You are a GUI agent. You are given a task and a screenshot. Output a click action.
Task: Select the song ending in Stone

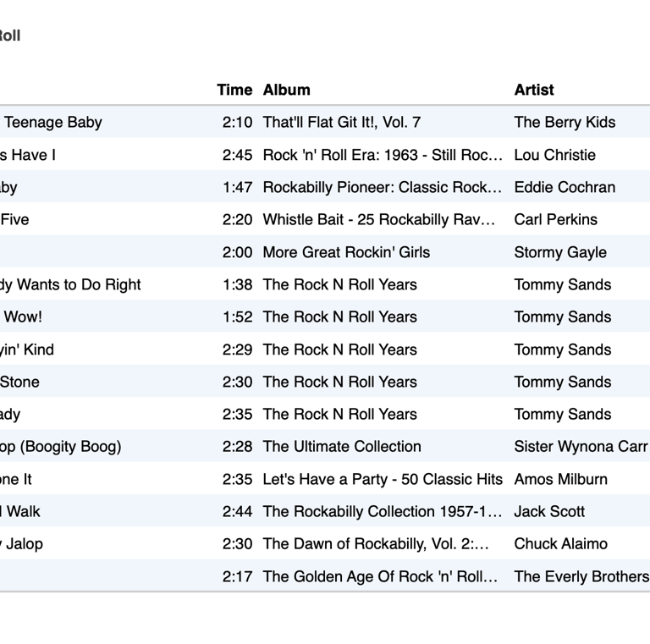(x=19, y=383)
